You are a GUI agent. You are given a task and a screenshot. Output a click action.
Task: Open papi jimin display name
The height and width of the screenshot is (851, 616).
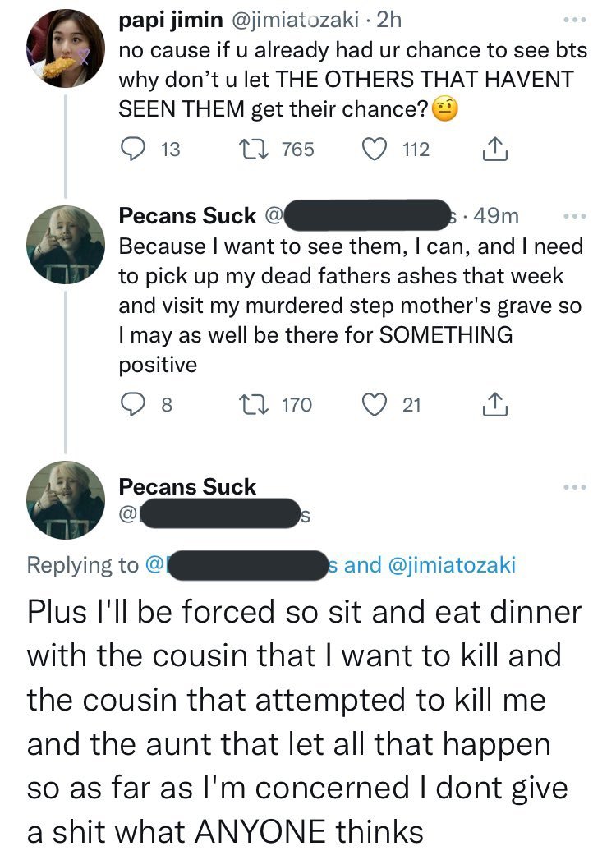click(x=170, y=20)
